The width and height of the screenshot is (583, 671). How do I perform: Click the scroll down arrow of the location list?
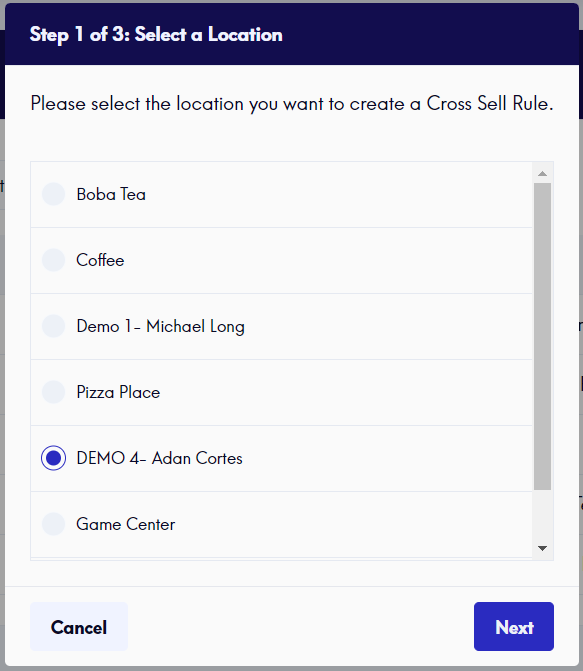click(542, 548)
